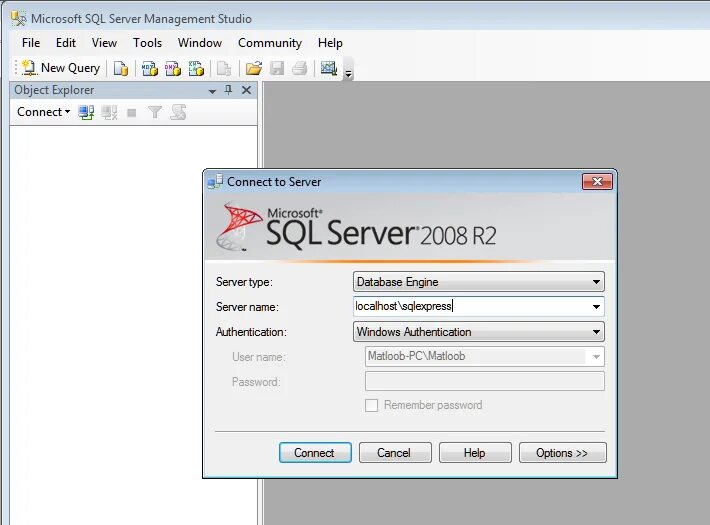Click the Connect Object Explorer icon

click(86, 112)
